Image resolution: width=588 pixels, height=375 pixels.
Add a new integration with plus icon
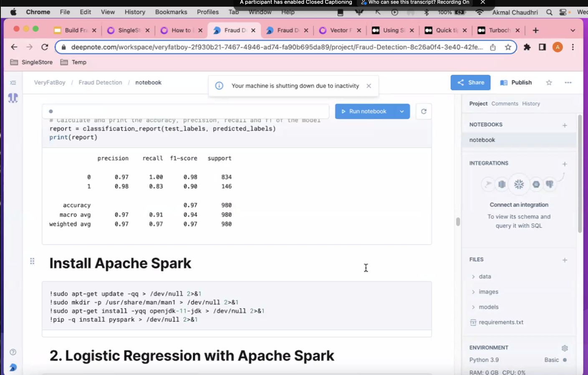[565, 164]
